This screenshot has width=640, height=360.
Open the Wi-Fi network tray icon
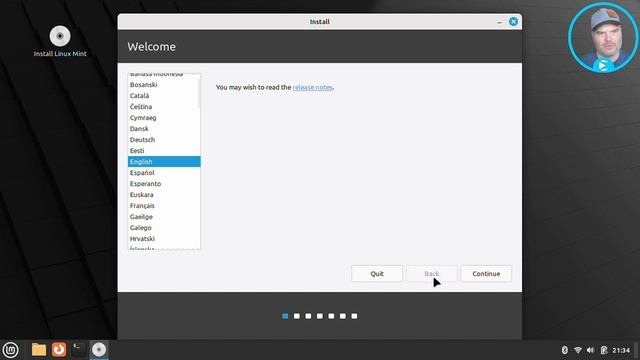pyautogui.click(x=578, y=350)
